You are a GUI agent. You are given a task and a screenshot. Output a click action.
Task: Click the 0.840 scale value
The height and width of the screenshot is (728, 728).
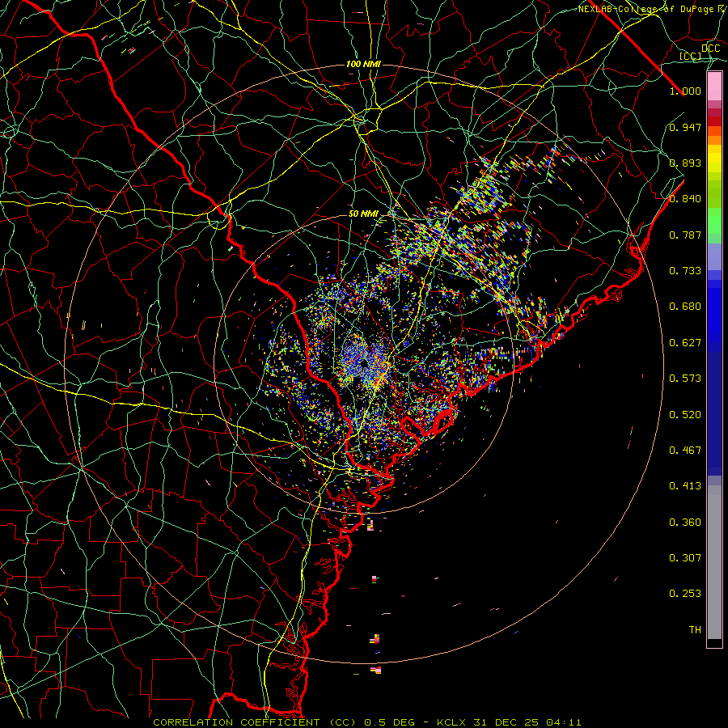tap(685, 199)
